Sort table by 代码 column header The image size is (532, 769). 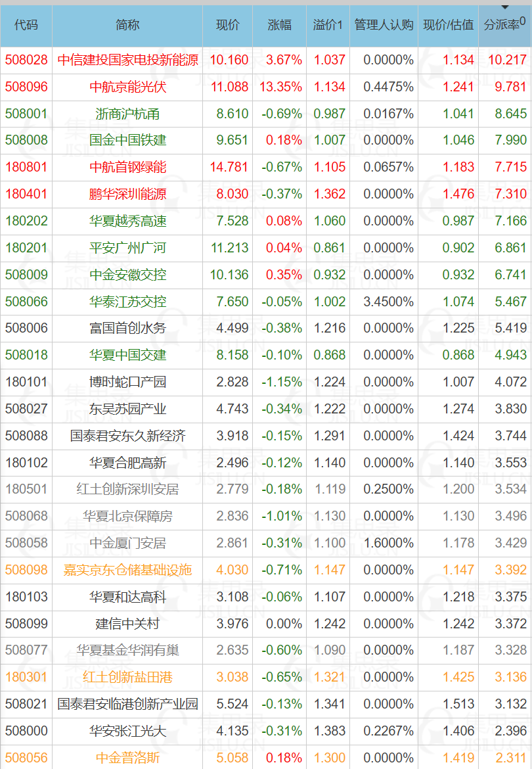pyautogui.click(x=26, y=25)
